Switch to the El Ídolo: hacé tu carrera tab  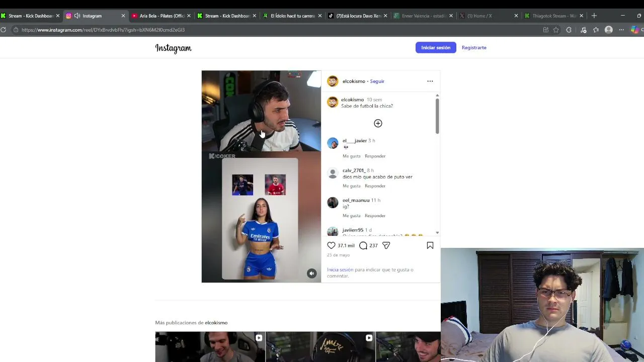(293, 16)
